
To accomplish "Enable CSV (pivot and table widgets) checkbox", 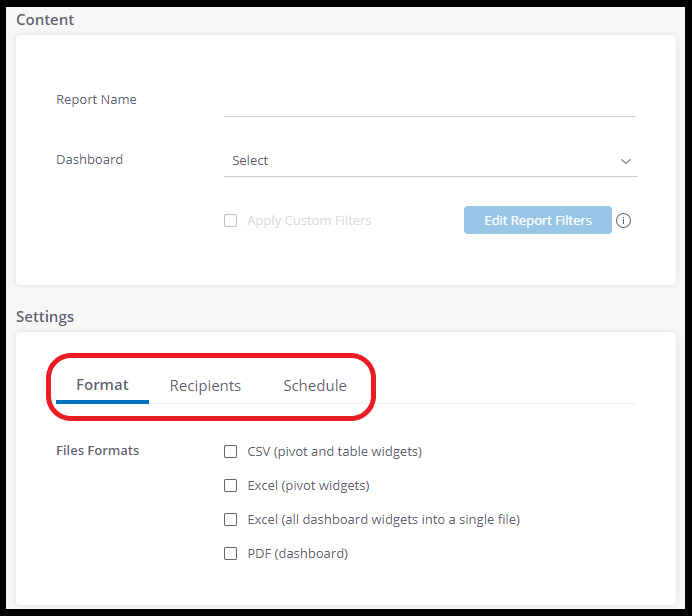I will (230, 451).
